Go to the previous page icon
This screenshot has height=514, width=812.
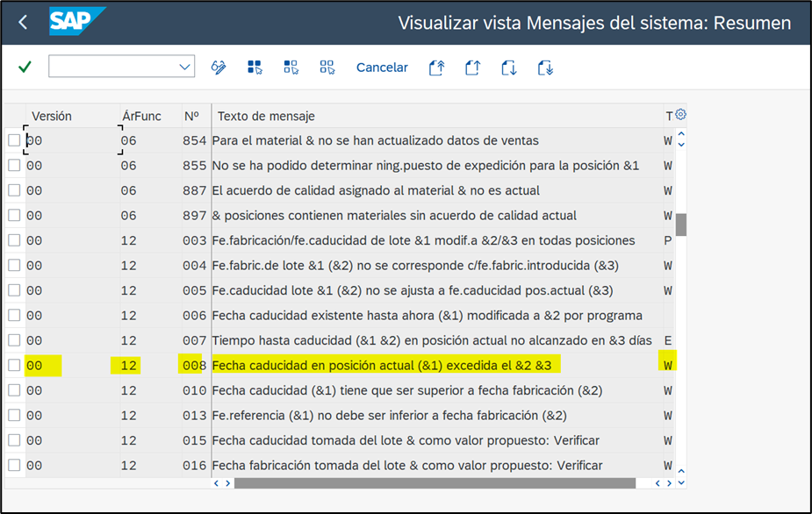click(472, 68)
